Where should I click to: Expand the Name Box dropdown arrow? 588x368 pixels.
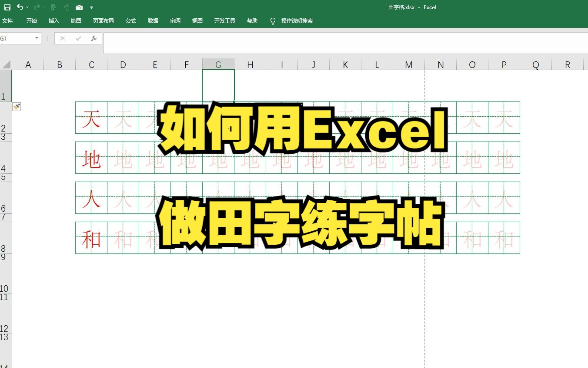[x=37, y=38]
